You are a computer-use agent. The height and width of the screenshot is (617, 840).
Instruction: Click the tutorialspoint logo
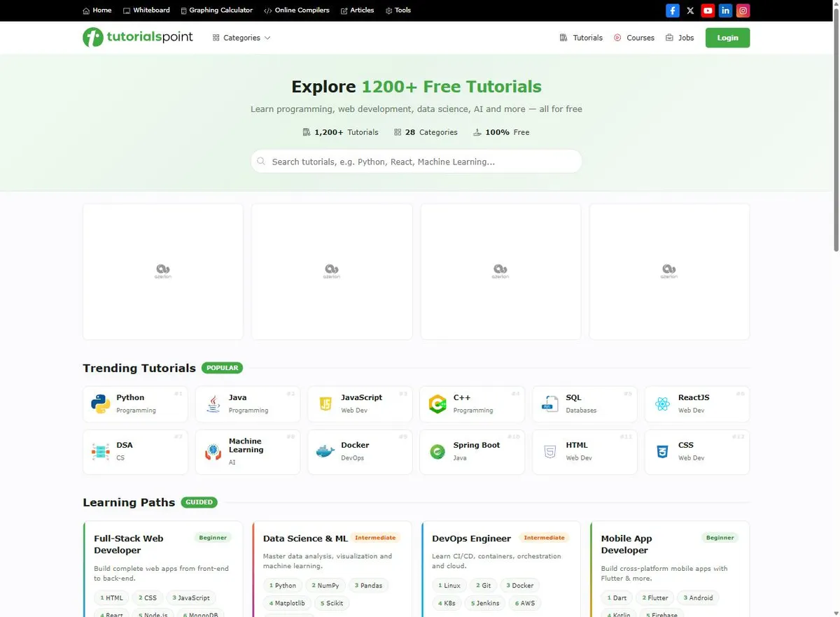click(138, 37)
